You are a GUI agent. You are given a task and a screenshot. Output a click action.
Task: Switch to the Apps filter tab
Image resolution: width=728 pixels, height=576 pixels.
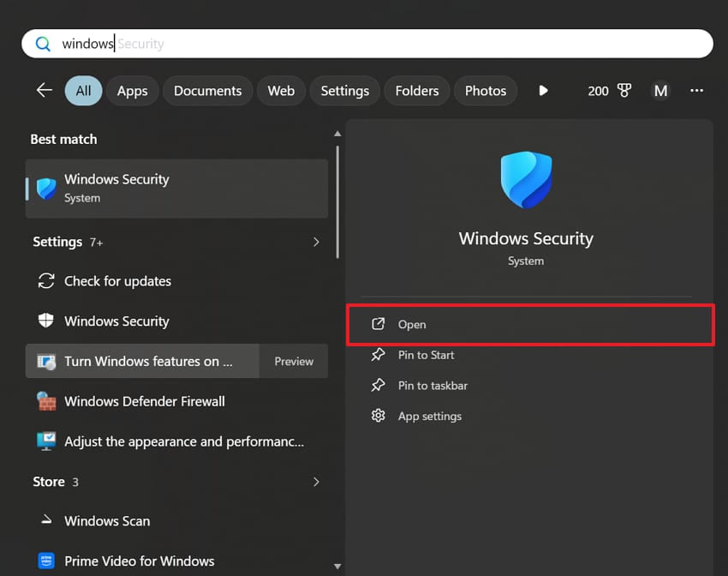click(x=132, y=90)
